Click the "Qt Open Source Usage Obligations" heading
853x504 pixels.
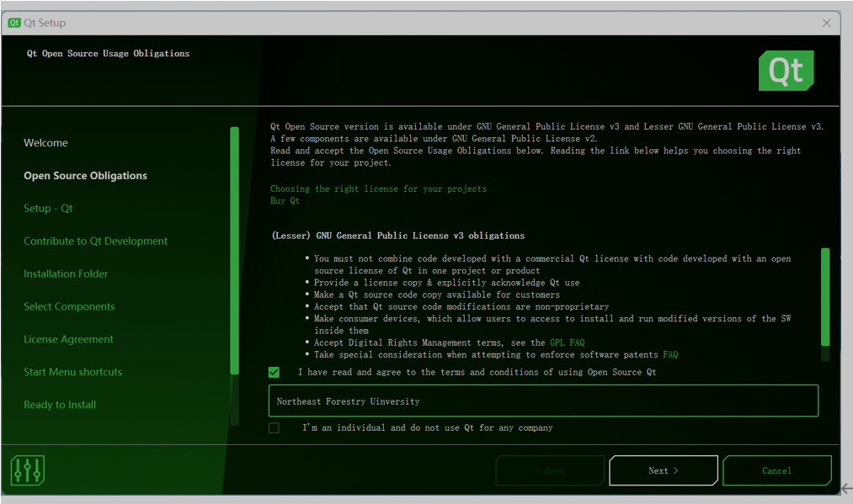pyautogui.click(x=109, y=53)
